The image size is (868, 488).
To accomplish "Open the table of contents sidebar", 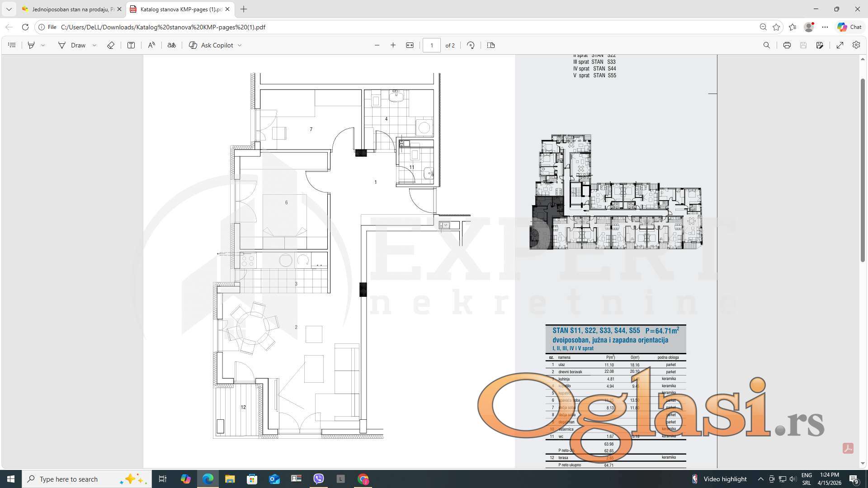I will (x=12, y=45).
